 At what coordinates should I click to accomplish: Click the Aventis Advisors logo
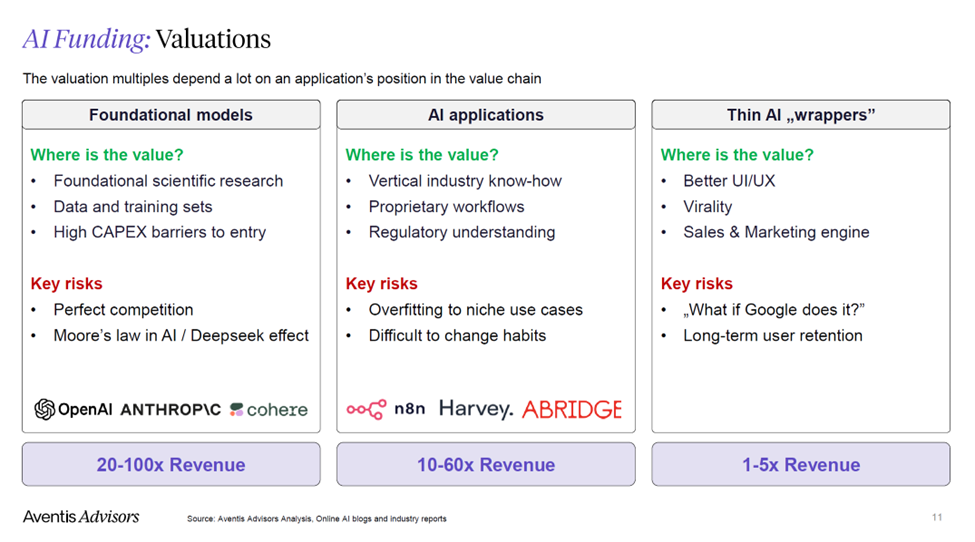81,517
